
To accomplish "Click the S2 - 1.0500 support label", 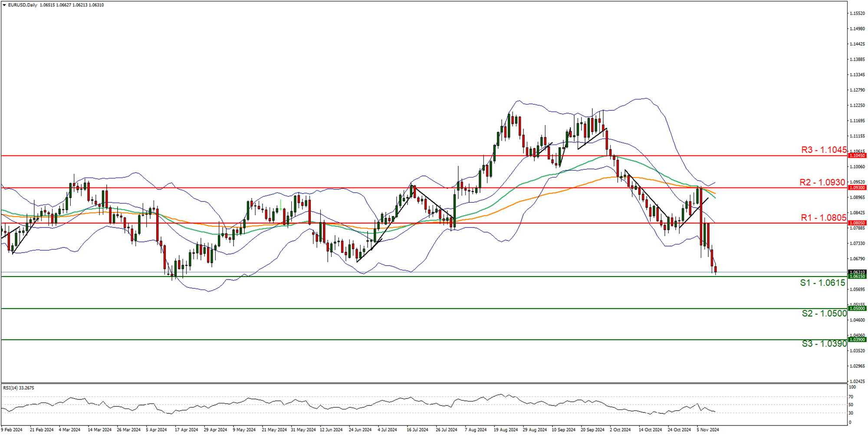I will (x=824, y=313).
